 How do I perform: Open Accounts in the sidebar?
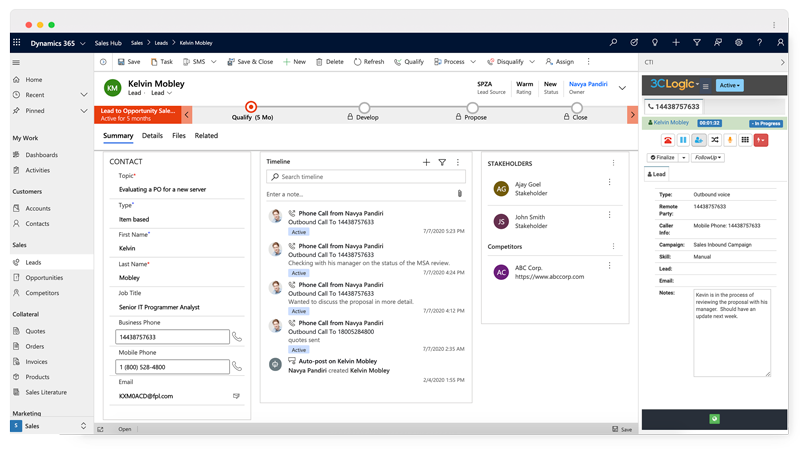pos(38,208)
